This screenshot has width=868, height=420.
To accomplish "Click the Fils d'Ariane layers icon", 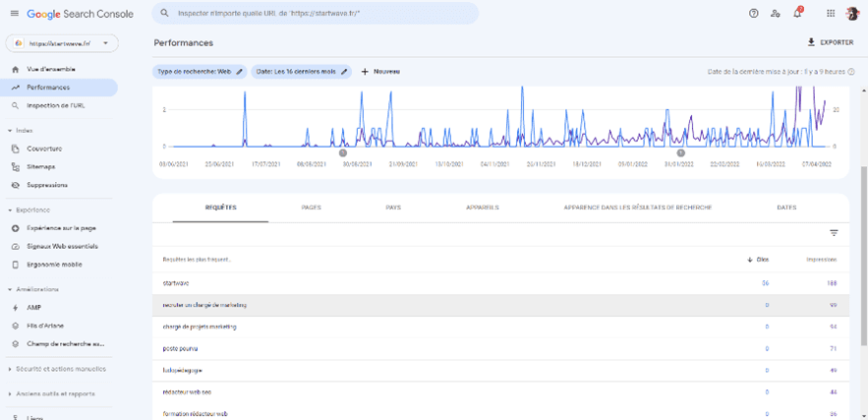I will [16, 326].
